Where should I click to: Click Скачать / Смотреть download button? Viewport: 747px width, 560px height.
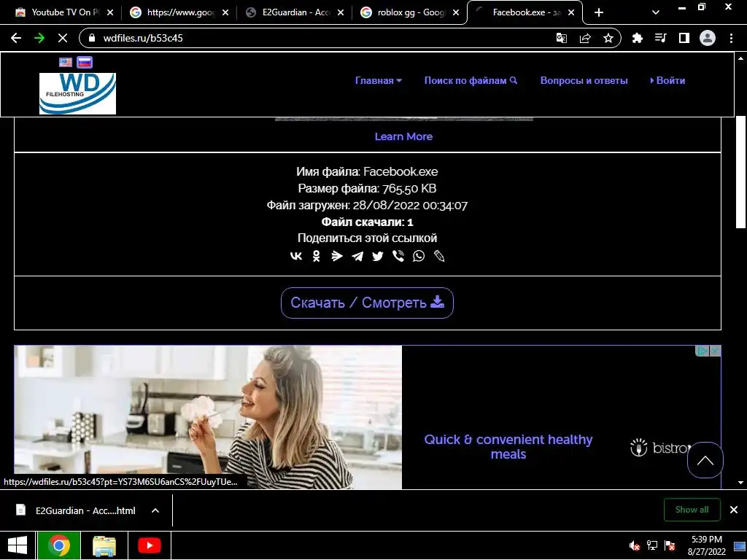[x=367, y=303]
